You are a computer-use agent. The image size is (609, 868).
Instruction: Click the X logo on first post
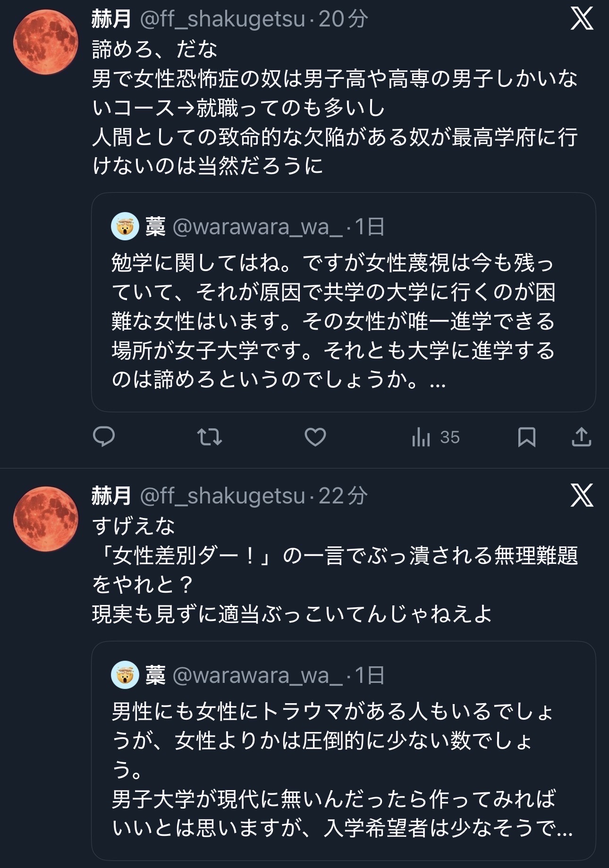pos(582,19)
